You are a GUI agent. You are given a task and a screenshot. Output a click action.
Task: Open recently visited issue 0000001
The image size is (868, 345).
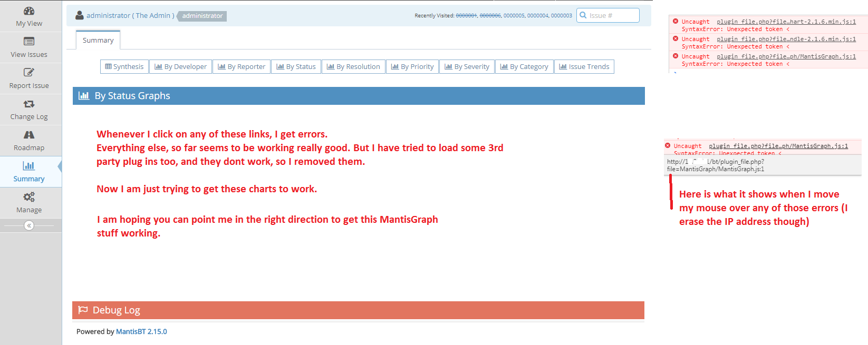pyautogui.click(x=466, y=16)
